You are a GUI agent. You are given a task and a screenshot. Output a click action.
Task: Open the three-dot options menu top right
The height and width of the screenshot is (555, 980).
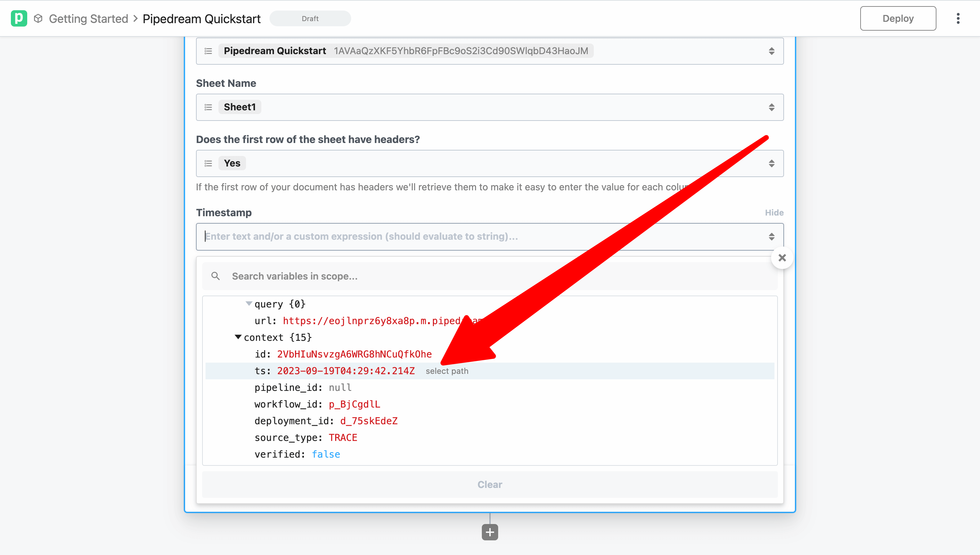click(x=958, y=18)
